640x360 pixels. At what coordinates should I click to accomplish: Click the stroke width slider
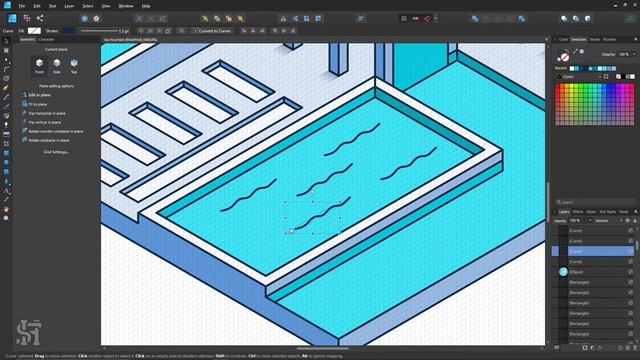tap(99, 31)
